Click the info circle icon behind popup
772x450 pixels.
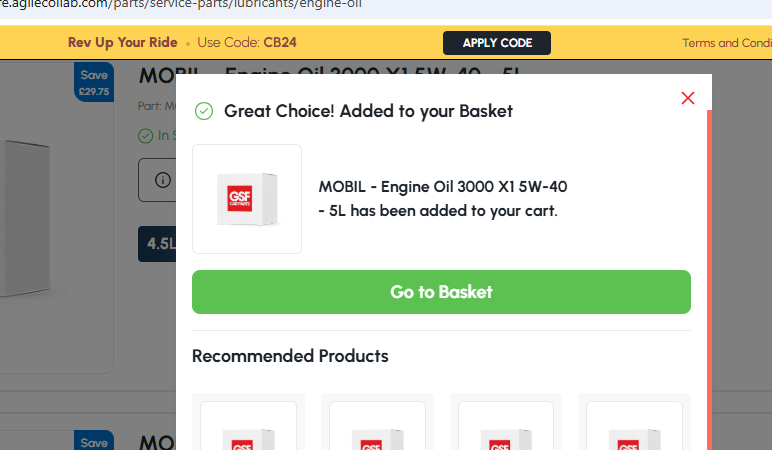pos(163,180)
